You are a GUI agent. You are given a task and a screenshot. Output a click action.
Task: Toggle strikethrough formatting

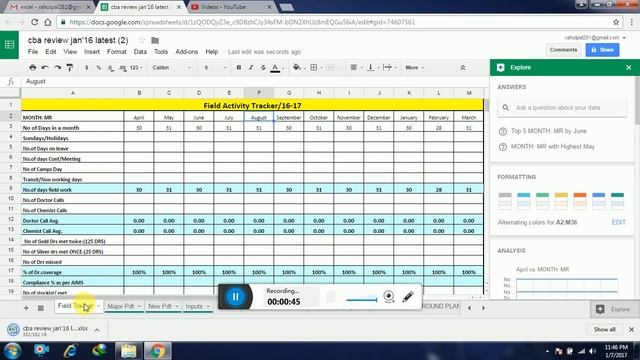(263, 67)
